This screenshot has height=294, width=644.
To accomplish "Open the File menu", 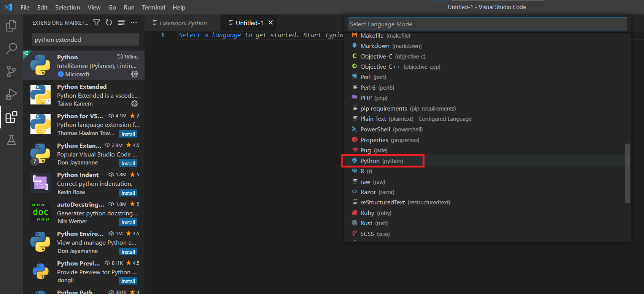I will (25, 7).
